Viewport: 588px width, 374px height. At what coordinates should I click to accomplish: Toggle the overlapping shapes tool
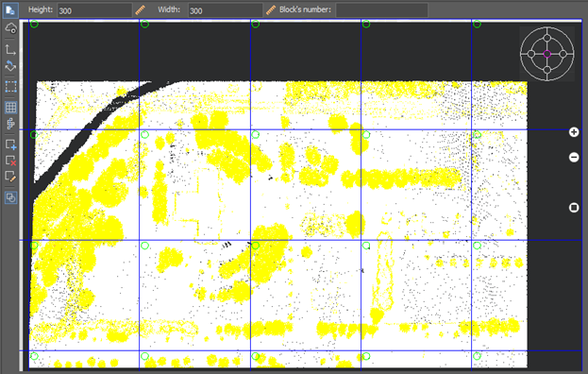click(x=10, y=197)
